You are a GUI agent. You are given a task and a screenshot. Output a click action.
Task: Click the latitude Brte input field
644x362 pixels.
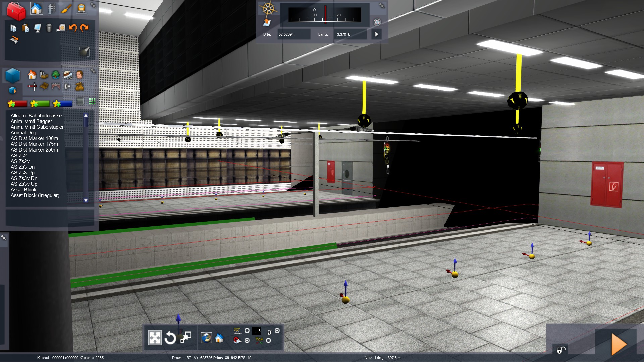(x=293, y=34)
